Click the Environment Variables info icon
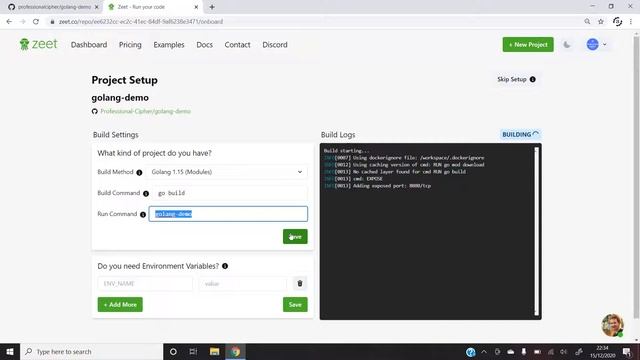The width and height of the screenshot is (640, 360). click(225, 266)
